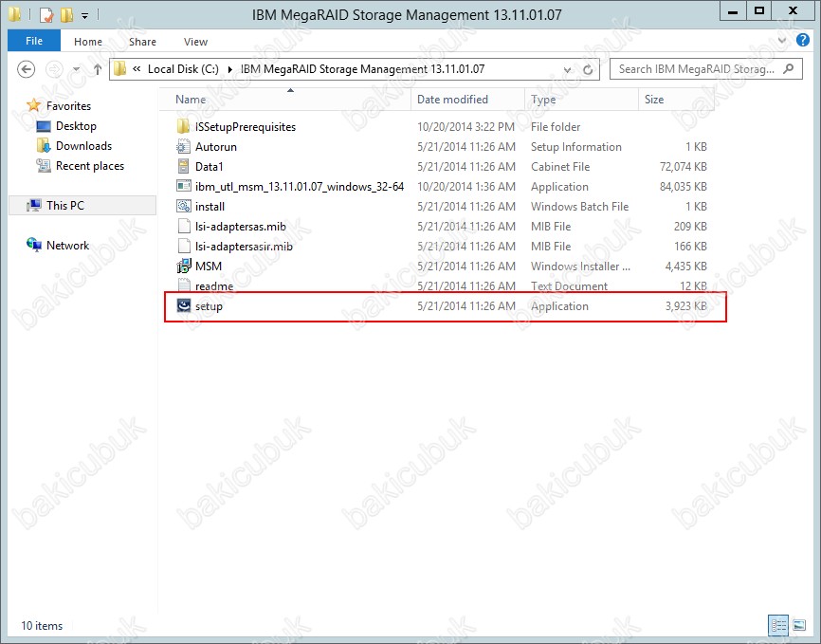The height and width of the screenshot is (644, 821).
Task: Open the File menu
Action: click(34, 42)
